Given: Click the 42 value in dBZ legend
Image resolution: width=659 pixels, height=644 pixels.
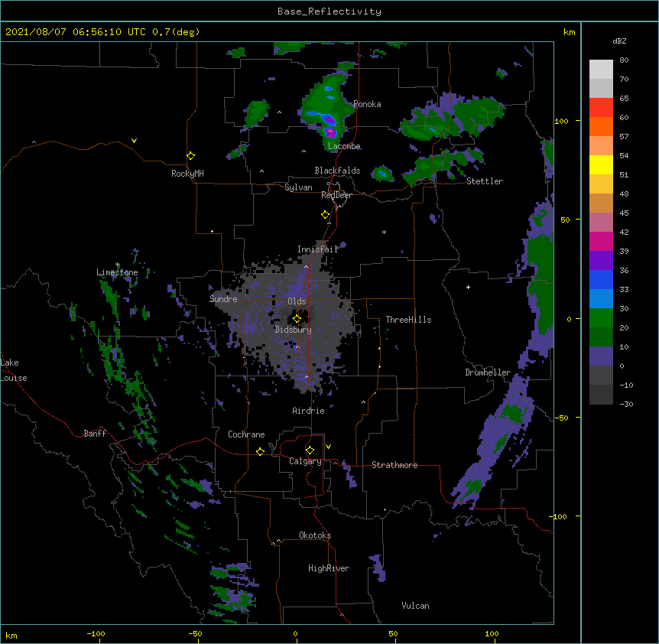Looking at the screenshot, I should (624, 232).
